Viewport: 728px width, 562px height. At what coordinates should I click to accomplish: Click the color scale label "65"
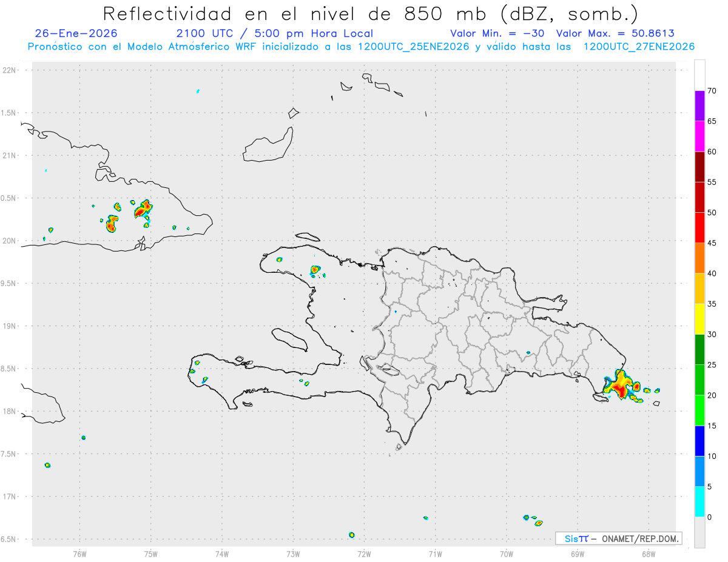pos(712,121)
